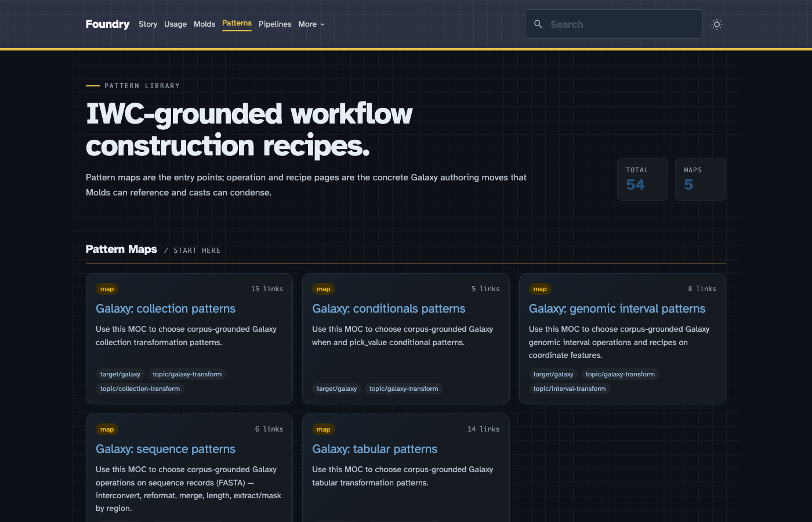Open the Usage nav item

coord(175,24)
